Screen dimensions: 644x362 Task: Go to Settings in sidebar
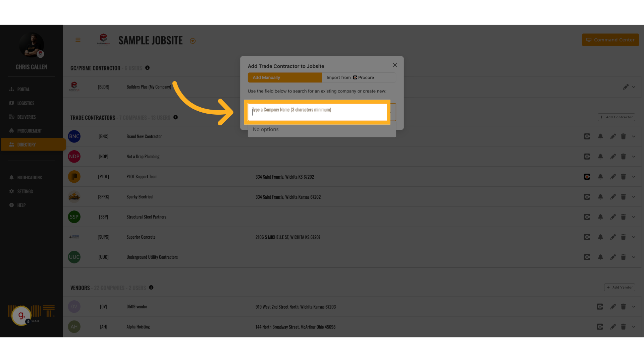click(x=25, y=191)
